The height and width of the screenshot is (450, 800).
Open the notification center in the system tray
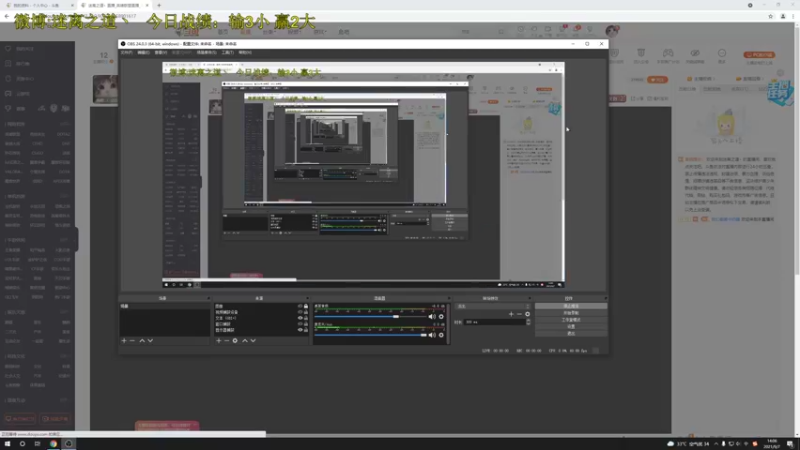click(x=790, y=444)
